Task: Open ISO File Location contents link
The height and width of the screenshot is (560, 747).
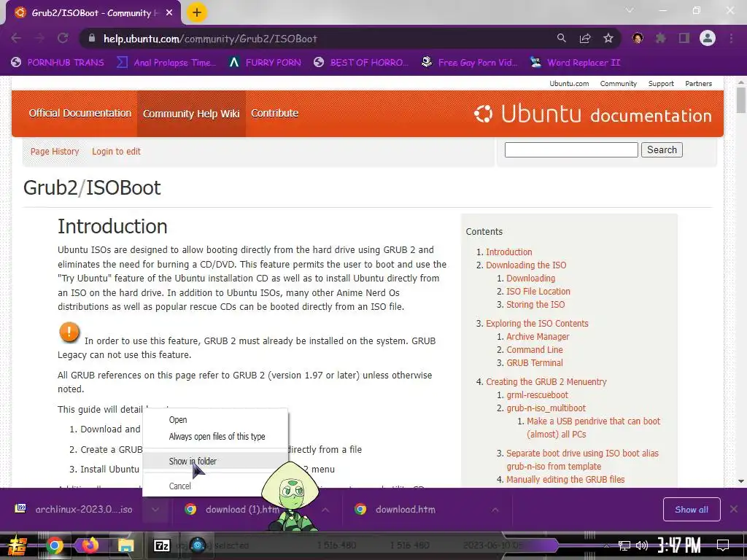Action: [x=538, y=292]
